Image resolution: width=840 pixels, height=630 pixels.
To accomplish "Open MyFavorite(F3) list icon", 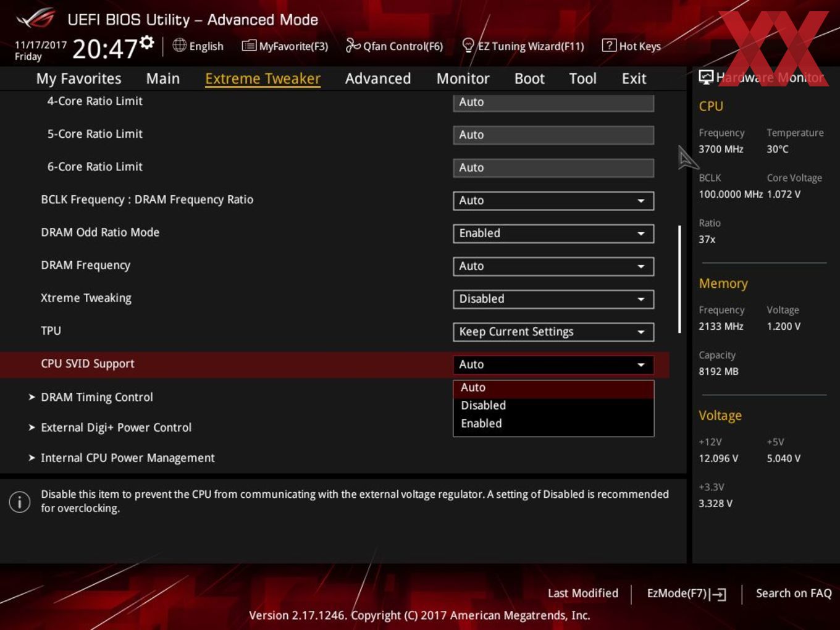I will pyautogui.click(x=248, y=46).
